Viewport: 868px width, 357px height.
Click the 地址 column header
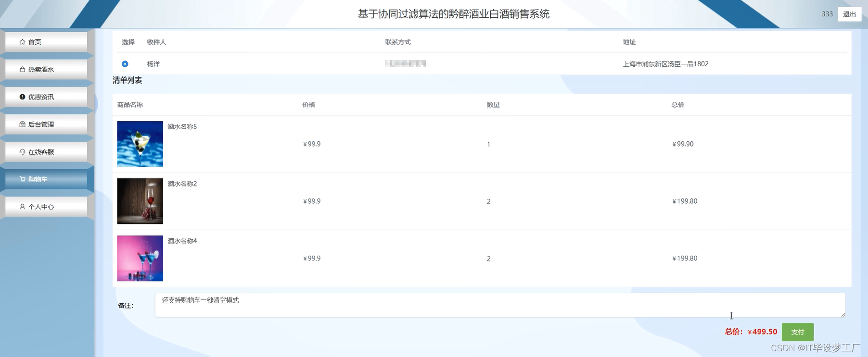pos(629,42)
